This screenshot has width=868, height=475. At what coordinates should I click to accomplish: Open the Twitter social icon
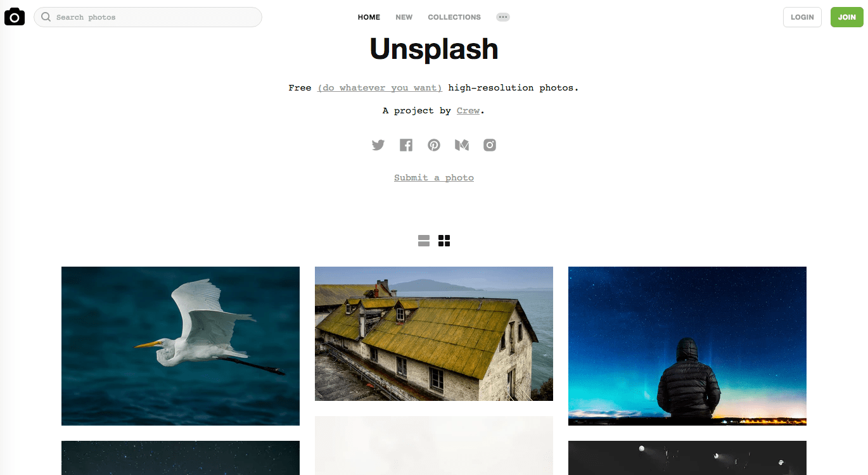[x=378, y=145]
